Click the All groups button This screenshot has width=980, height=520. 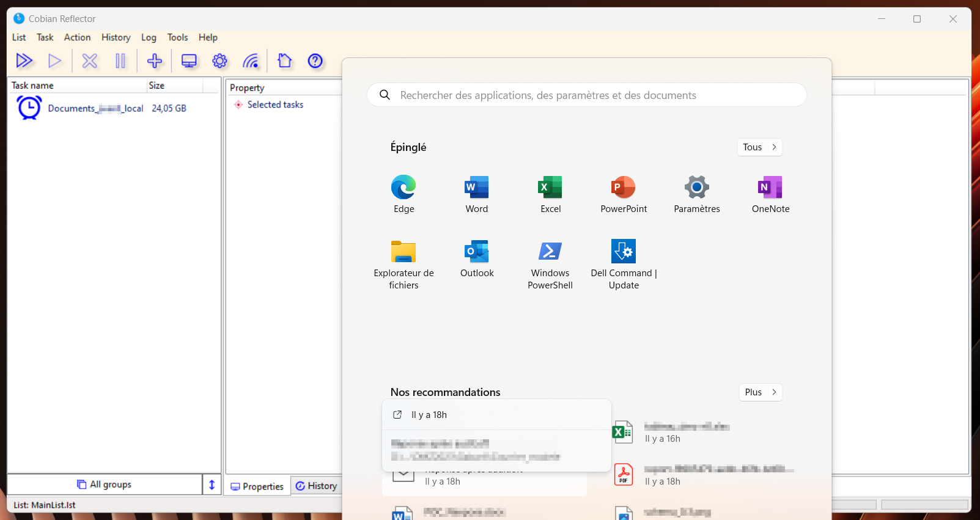coord(105,485)
